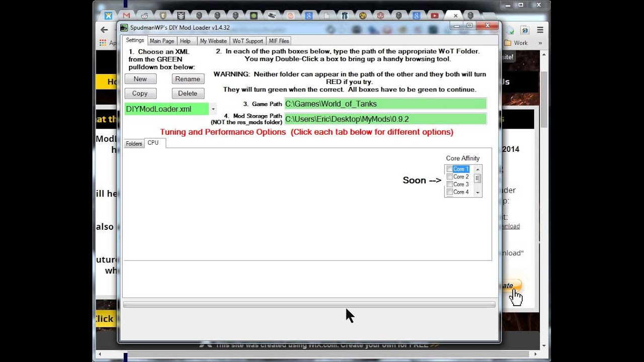This screenshot has width=644, height=362.
Task: Switch to the Gmail browser tab
Action: 126,16
